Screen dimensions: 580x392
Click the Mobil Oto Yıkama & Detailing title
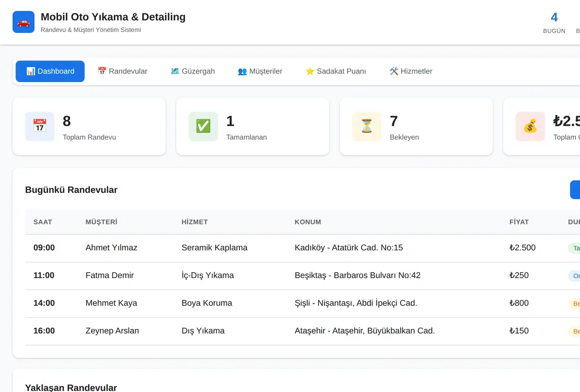113,17
